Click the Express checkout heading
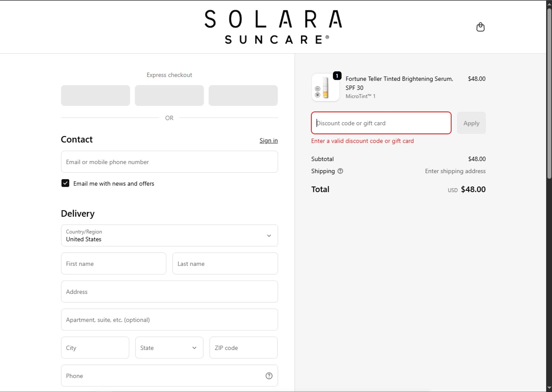The width and height of the screenshot is (552, 392). click(x=169, y=75)
